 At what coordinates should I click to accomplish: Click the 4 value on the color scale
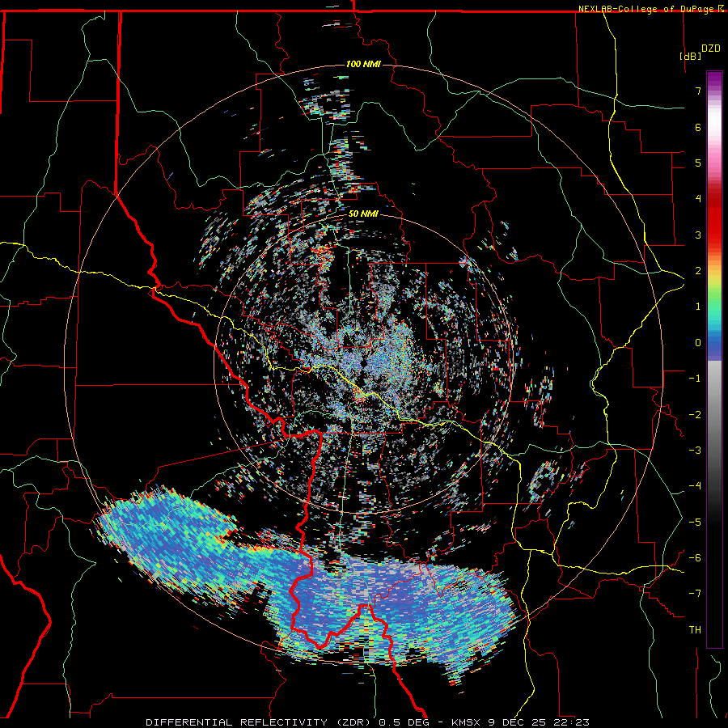point(698,199)
